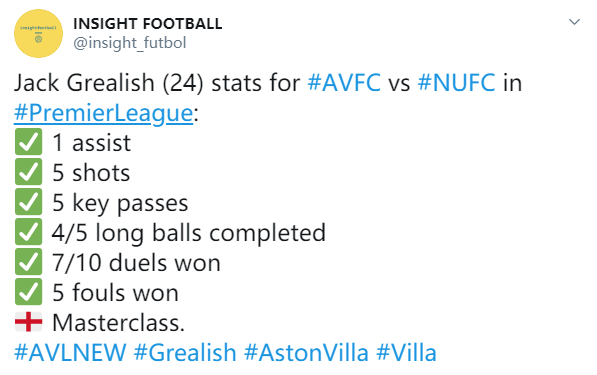The image size is (597, 375).
Task: Click the Insight Football yellow profile avatar
Action: click(x=38, y=34)
